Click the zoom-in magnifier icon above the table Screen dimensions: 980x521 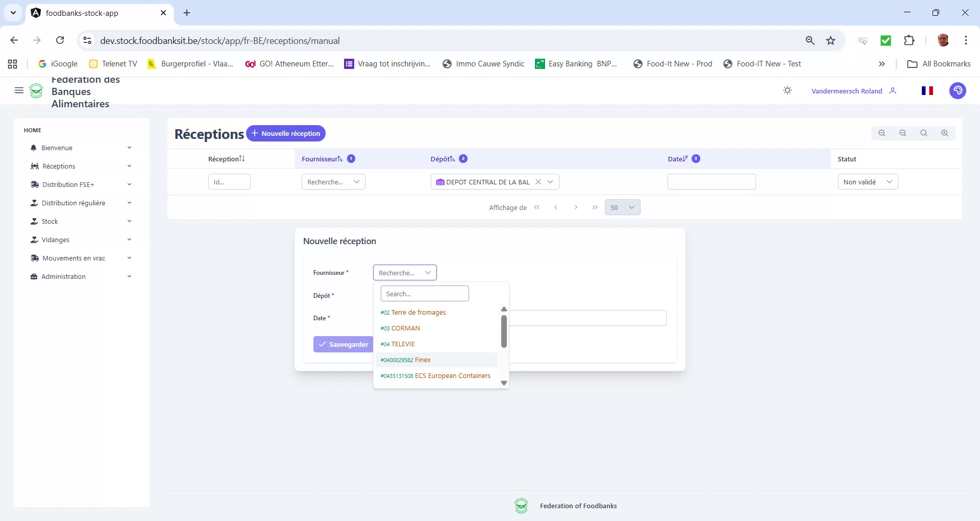click(x=944, y=133)
